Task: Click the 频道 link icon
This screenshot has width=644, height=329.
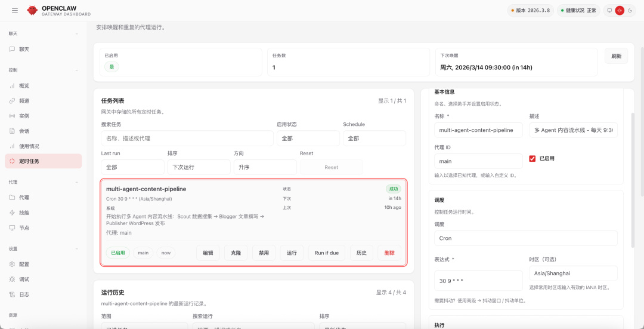Action: coord(13,101)
